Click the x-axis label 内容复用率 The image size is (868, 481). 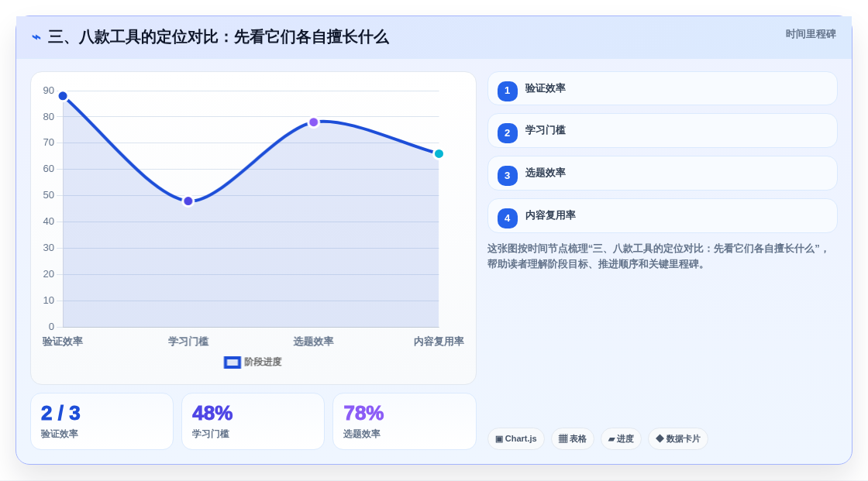click(439, 342)
